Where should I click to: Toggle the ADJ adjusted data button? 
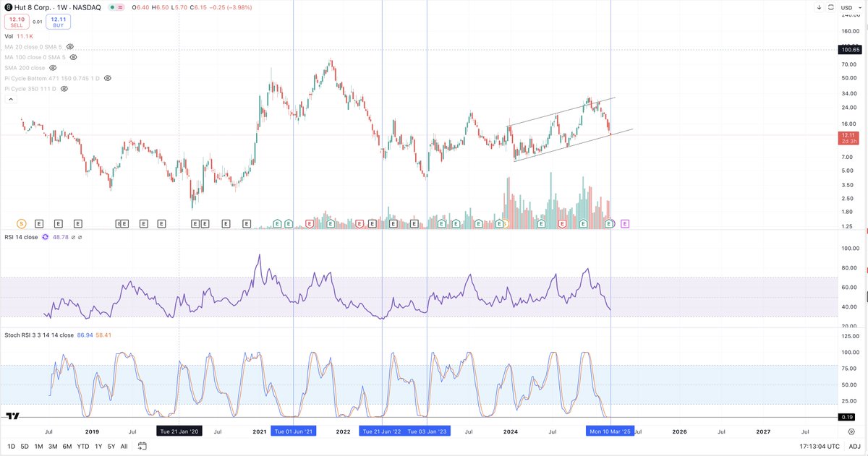point(854,447)
